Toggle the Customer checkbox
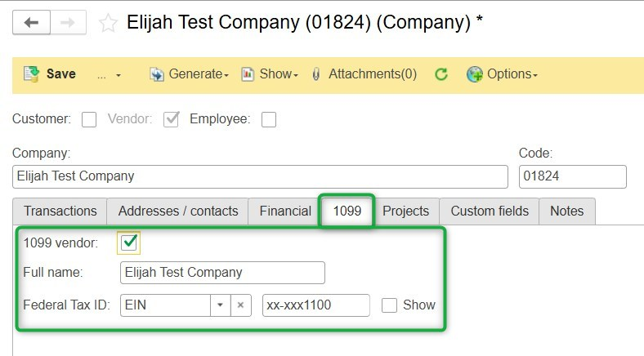The width and height of the screenshot is (644, 356). coord(89,120)
